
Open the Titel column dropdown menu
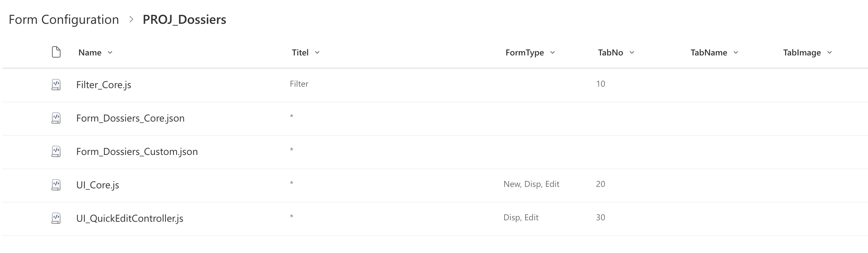point(317,53)
